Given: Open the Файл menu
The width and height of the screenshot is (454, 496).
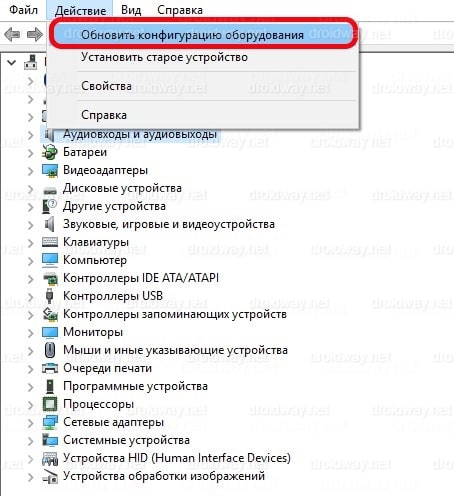Looking at the screenshot, I should click(23, 10).
